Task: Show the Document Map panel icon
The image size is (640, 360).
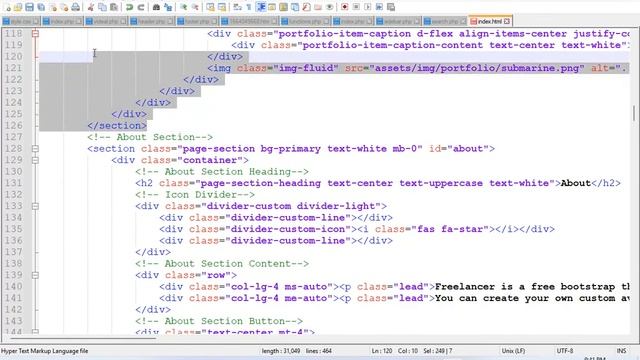Action: click(283, 7)
